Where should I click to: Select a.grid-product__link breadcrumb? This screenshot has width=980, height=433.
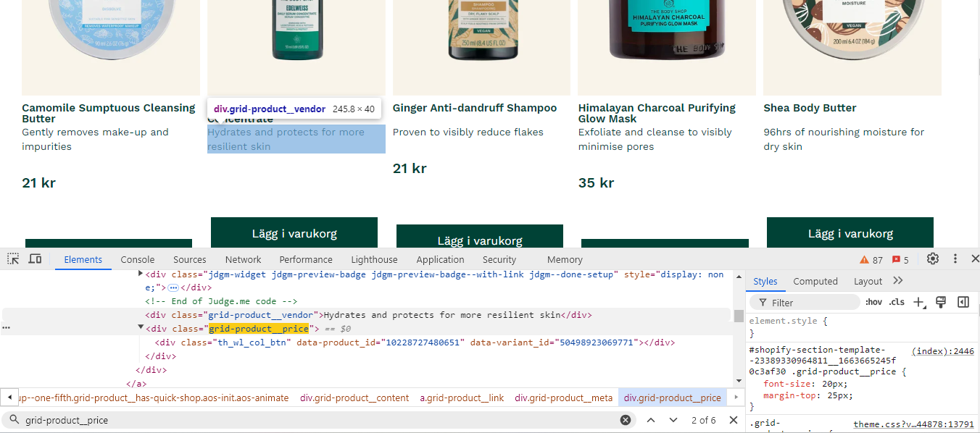[462, 398]
